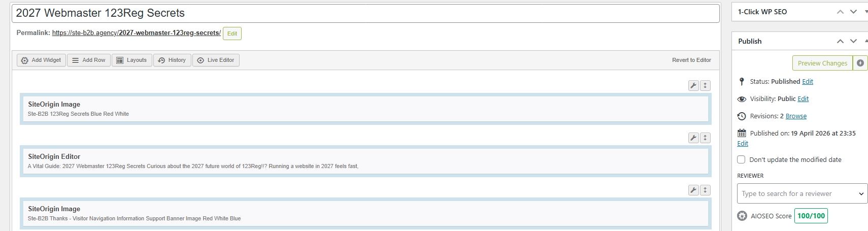Launch the Live Editor
This screenshot has width=868, height=231.
(216, 60)
